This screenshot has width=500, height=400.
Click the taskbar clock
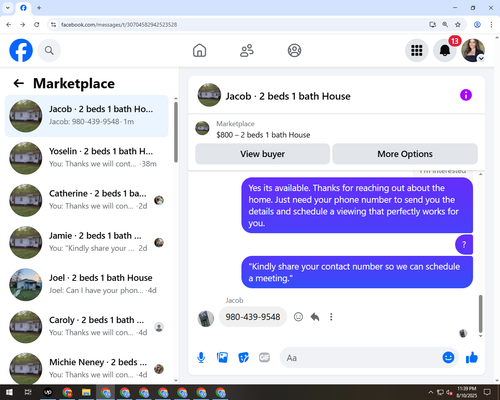tap(467, 392)
